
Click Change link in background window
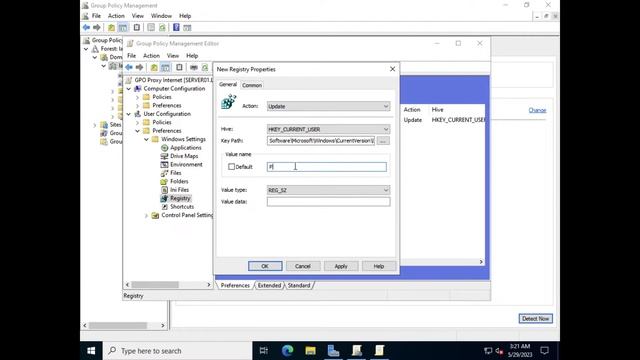537,110
